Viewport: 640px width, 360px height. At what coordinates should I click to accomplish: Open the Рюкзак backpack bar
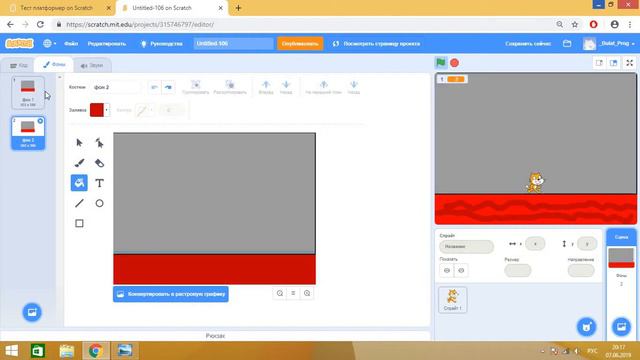(216, 336)
